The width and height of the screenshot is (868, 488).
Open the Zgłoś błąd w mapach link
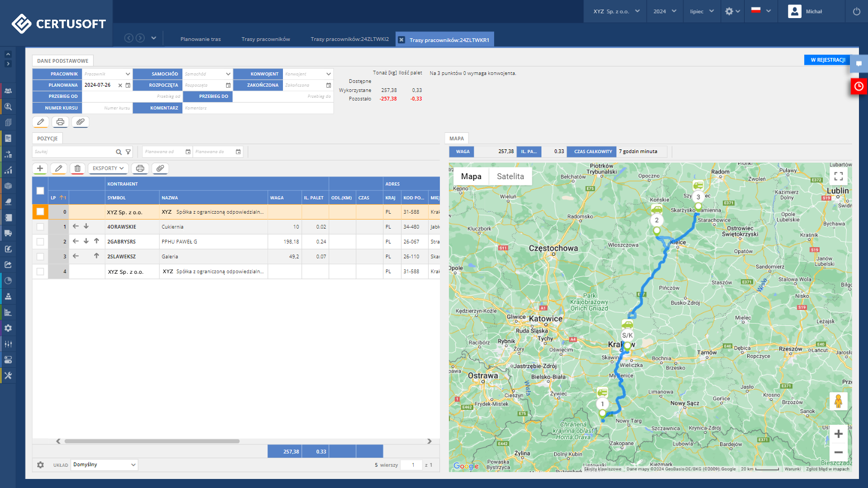click(827, 469)
